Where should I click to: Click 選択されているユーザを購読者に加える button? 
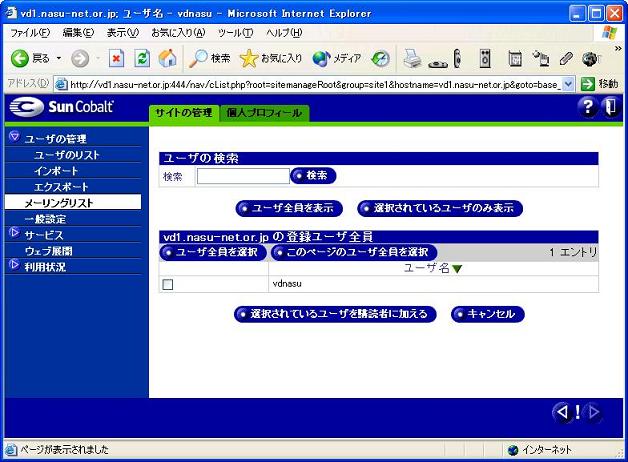[335, 314]
